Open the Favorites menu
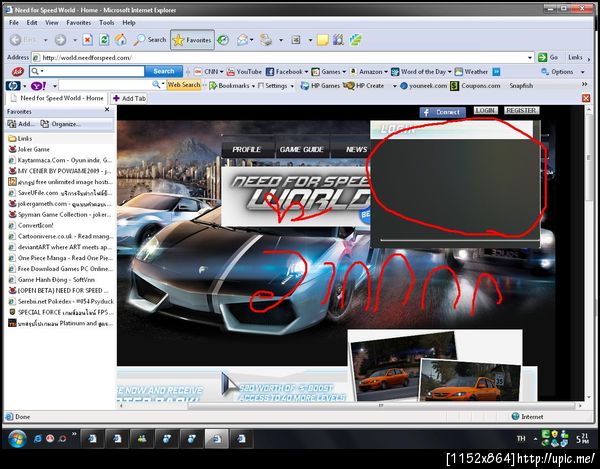600x469 pixels. point(79,23)
